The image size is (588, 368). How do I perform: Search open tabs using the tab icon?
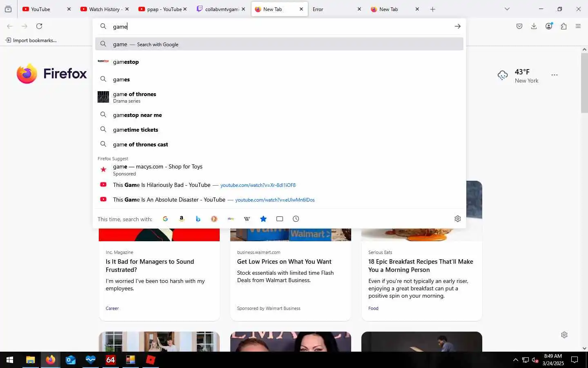(280, 219)
